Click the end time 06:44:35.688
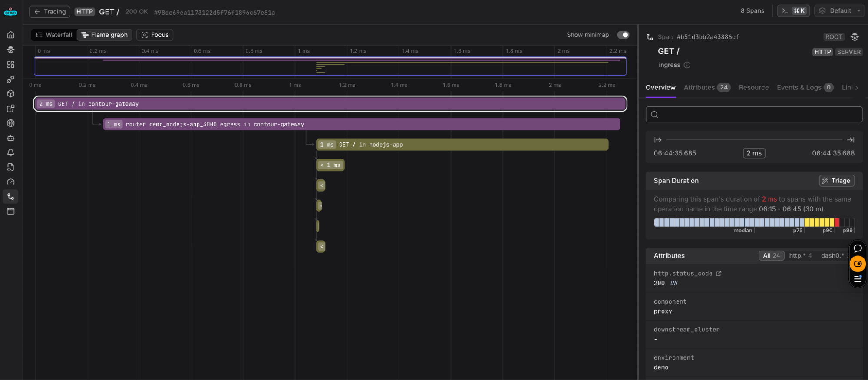The image size is (868, 380). tap(833, 153)
